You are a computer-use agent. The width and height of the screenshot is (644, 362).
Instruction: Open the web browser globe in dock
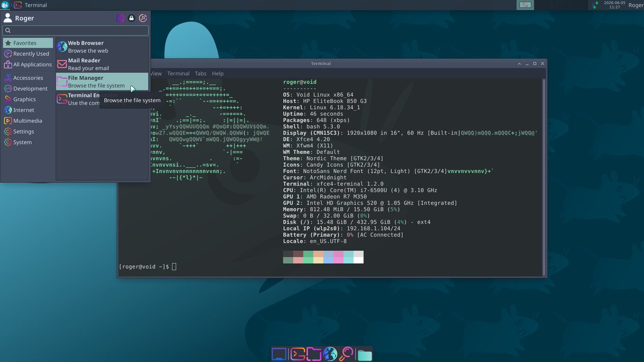[330, 354]
